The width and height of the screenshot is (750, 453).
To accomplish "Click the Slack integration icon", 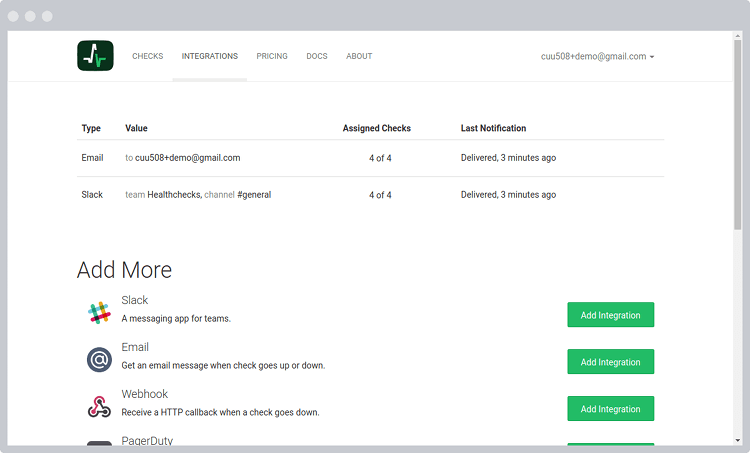I will click(98, 313).
